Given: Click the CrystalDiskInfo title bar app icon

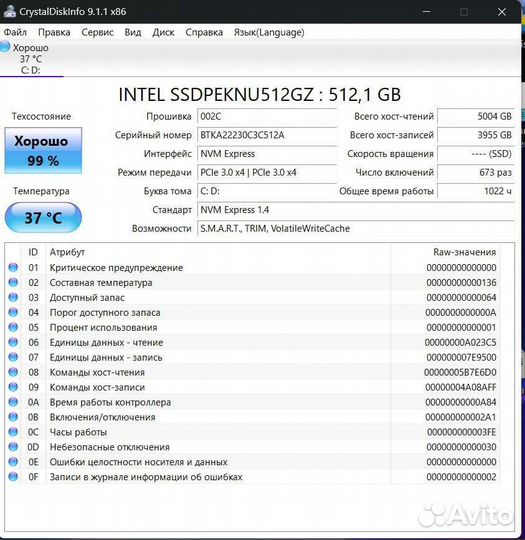Looking at the screenshot, I should pos(10,11).
